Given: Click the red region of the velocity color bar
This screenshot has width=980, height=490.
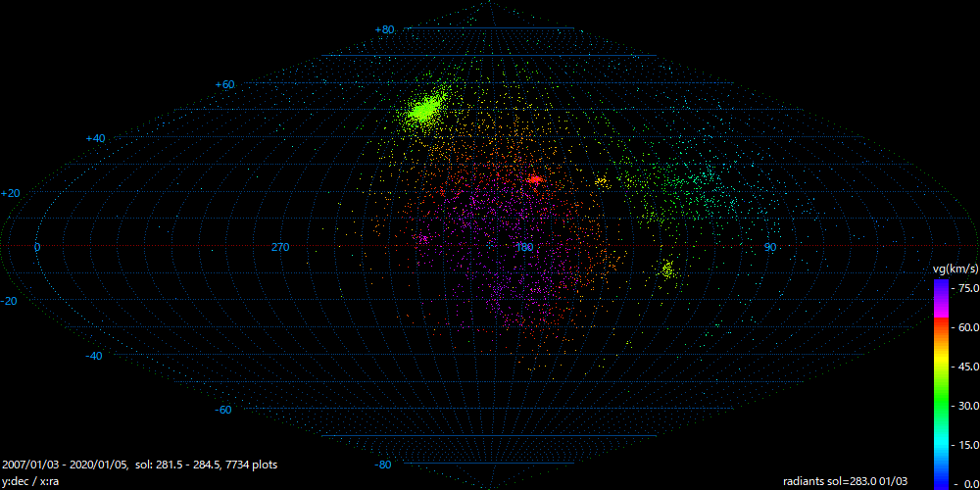Looking at the screenshot, I should click(x=940, y=338).
